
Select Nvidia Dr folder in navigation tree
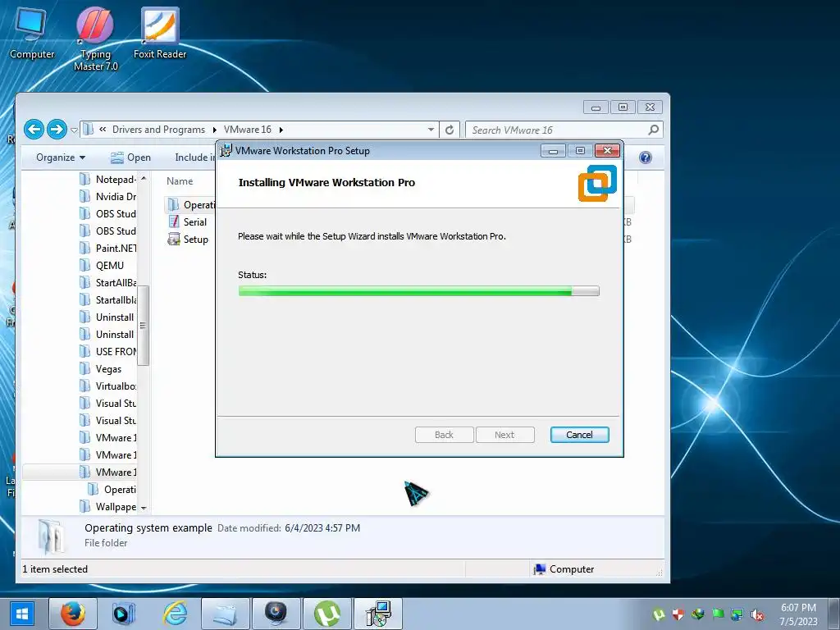(x=107, y=197)
